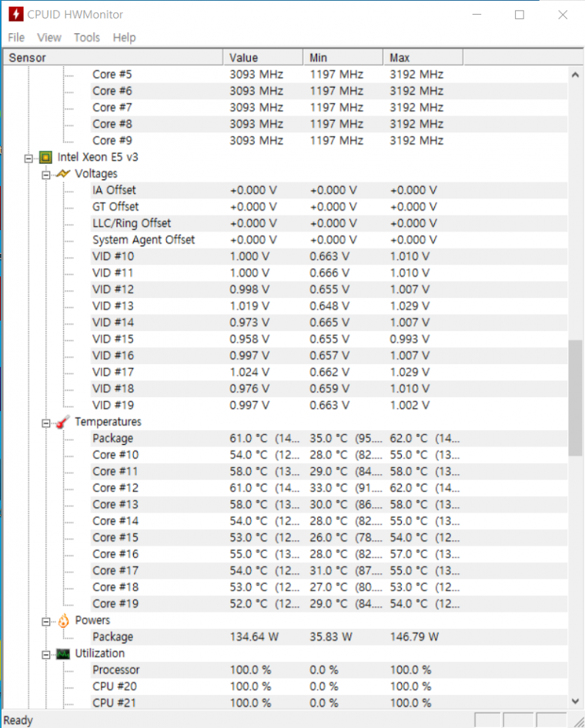
Task: Select the Core #6 clock row
Action: [x=329, y=91]
